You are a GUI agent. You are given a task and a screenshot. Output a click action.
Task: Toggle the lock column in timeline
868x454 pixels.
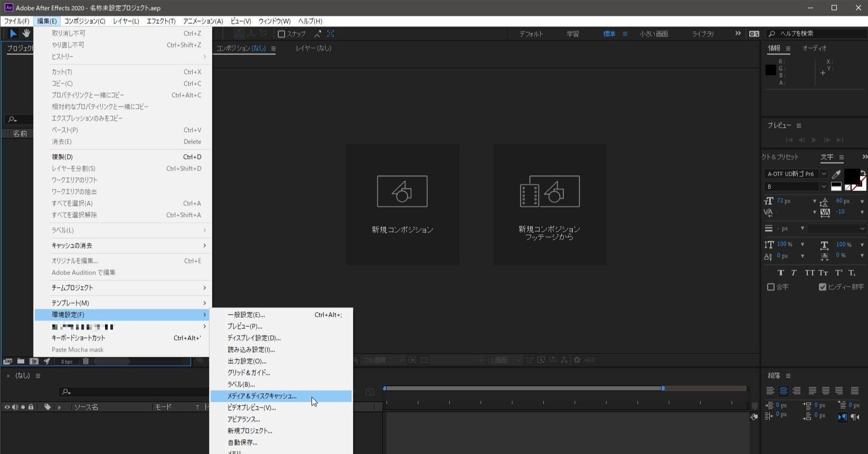31,407
